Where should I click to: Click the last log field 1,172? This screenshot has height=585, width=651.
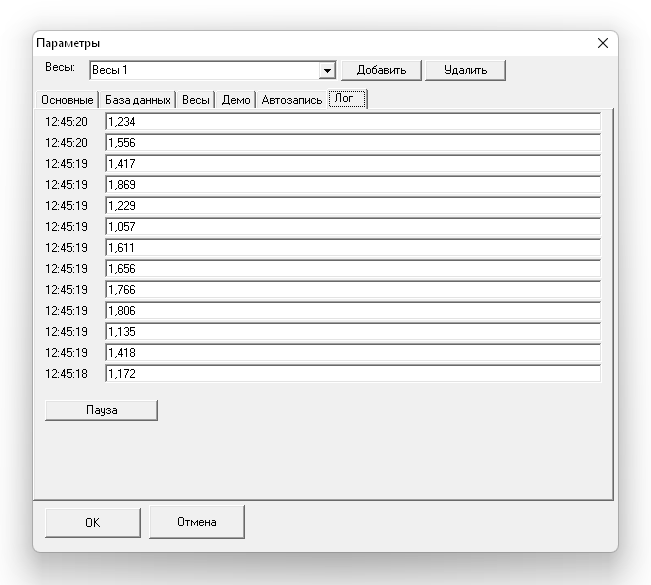pos(352,374)
